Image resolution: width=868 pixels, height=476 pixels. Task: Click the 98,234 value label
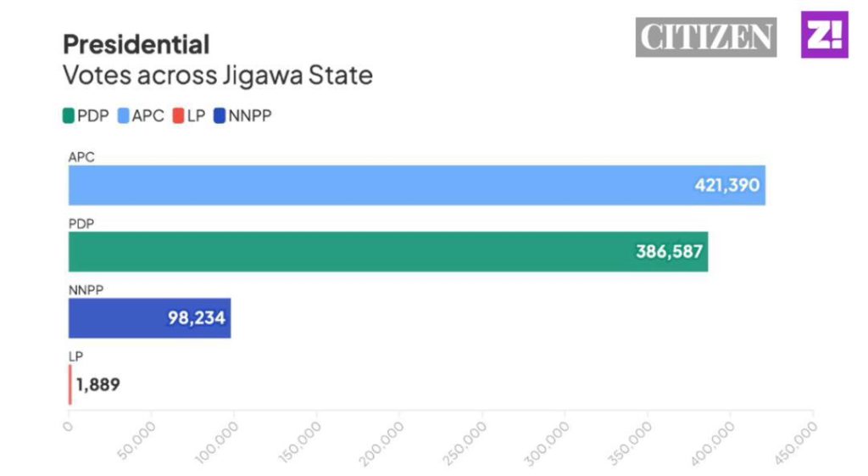tap(196, 318)
